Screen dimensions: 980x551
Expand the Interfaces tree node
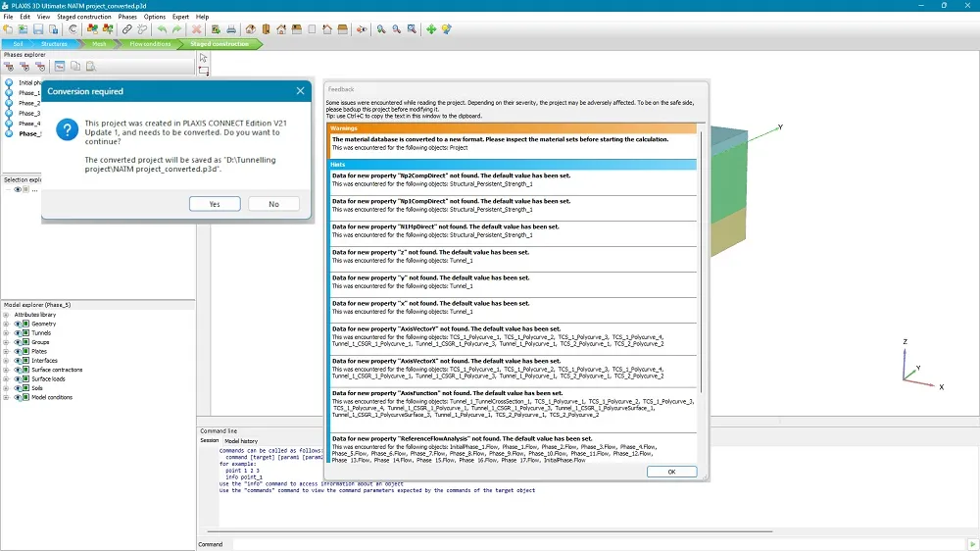6,361
